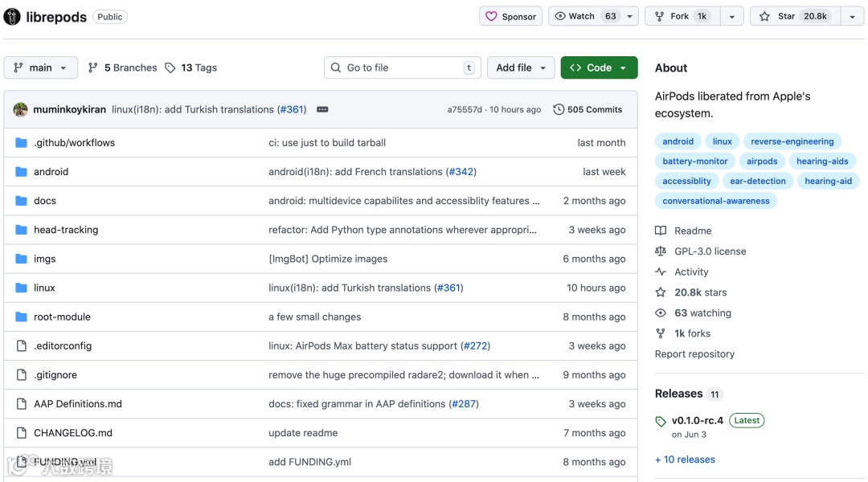
Task: Click the tags icon next to 13 Tags
Action: (x=170, y=67)
